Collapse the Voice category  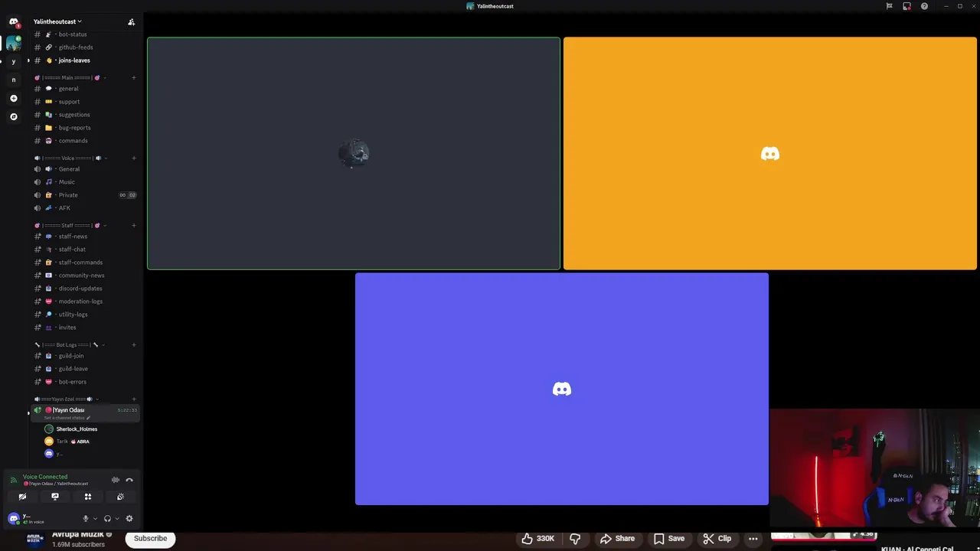70,158
